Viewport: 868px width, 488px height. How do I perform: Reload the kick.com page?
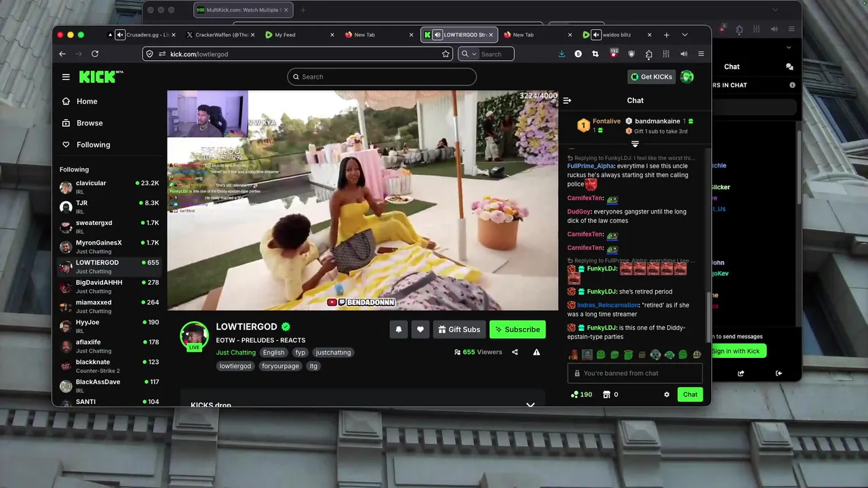point(95,54)
